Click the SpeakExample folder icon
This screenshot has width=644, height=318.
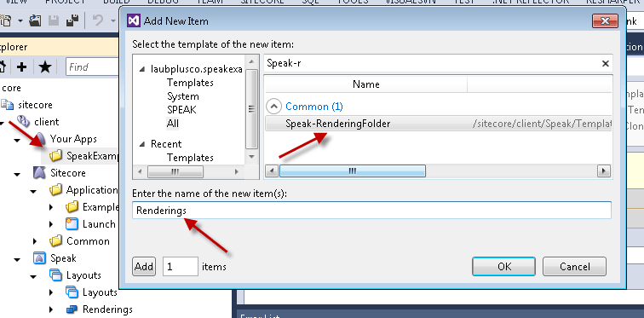[55, 155]
